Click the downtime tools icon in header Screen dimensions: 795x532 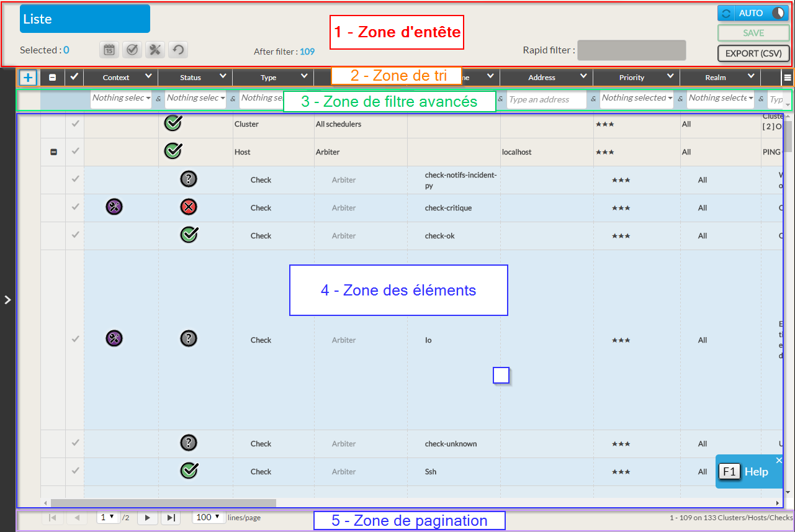pos(154,50)
